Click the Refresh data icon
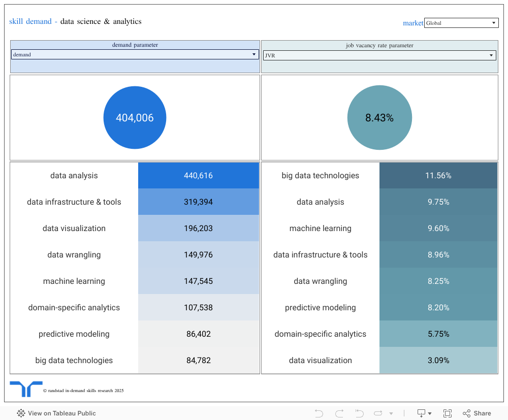 379,413
